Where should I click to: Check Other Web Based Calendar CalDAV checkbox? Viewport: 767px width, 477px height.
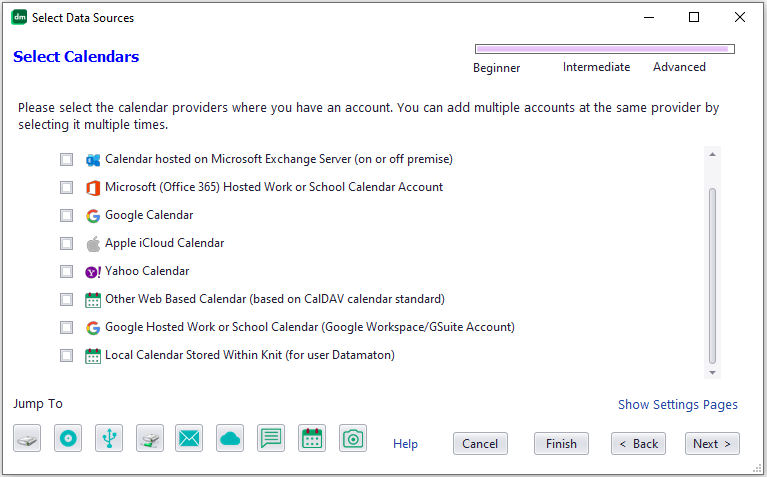(x=67, y=299)
